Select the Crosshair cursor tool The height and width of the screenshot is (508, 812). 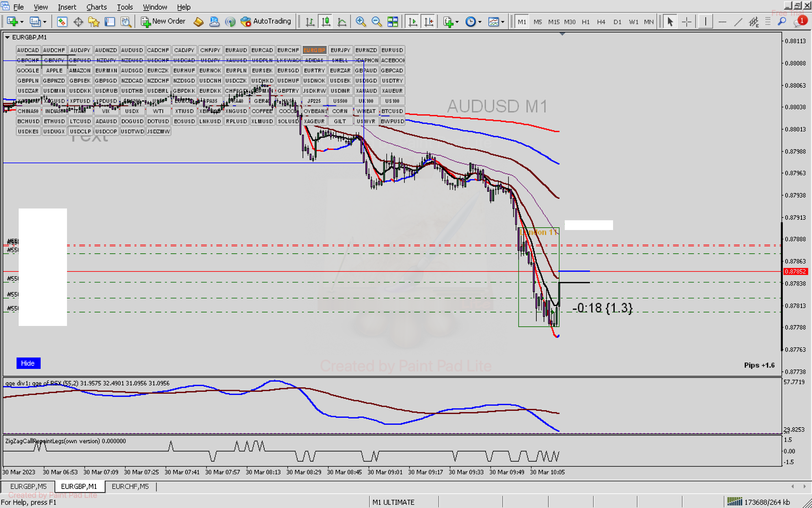click(x=687, y=22)
